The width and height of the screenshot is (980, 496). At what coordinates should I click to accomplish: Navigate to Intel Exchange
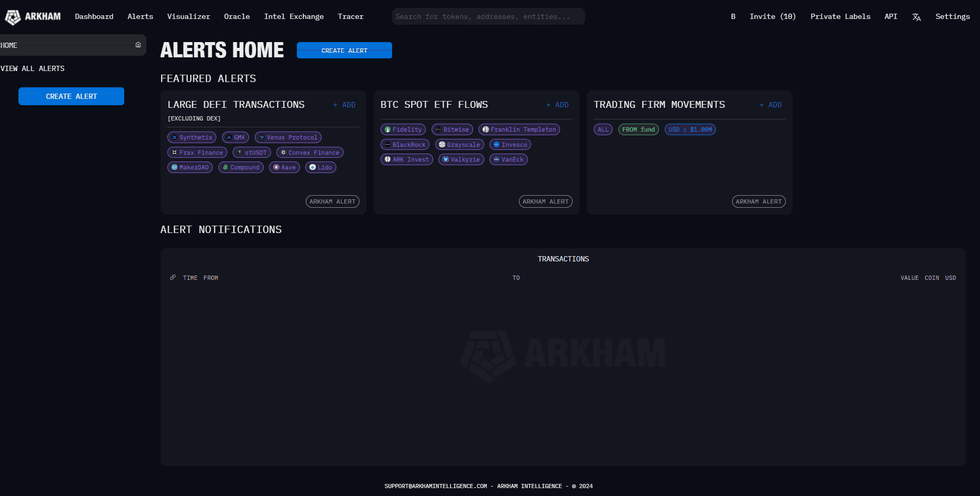(x=294, y=17)
